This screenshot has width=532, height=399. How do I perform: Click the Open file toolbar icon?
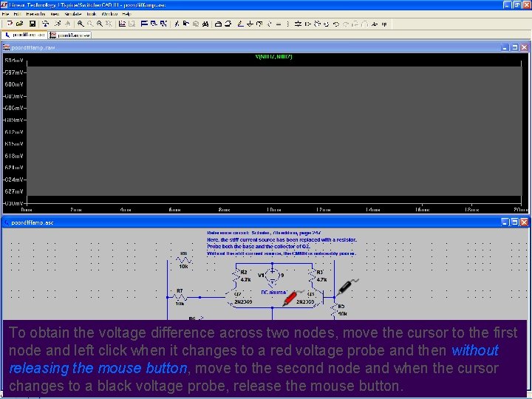click(20, 24)
